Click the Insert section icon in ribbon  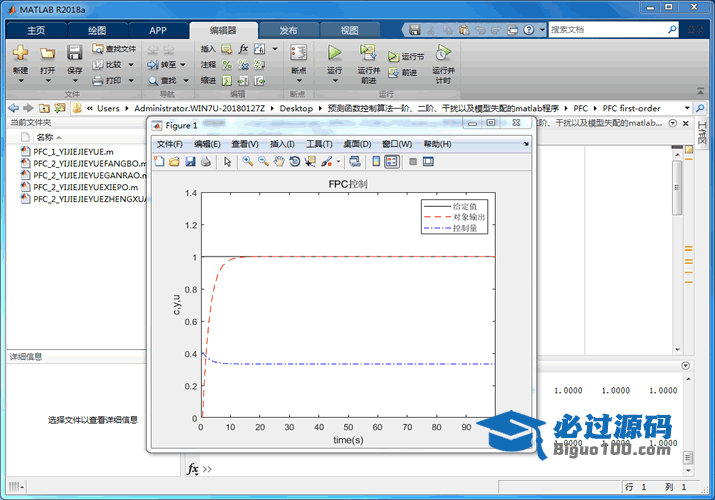tap(227, 49)
